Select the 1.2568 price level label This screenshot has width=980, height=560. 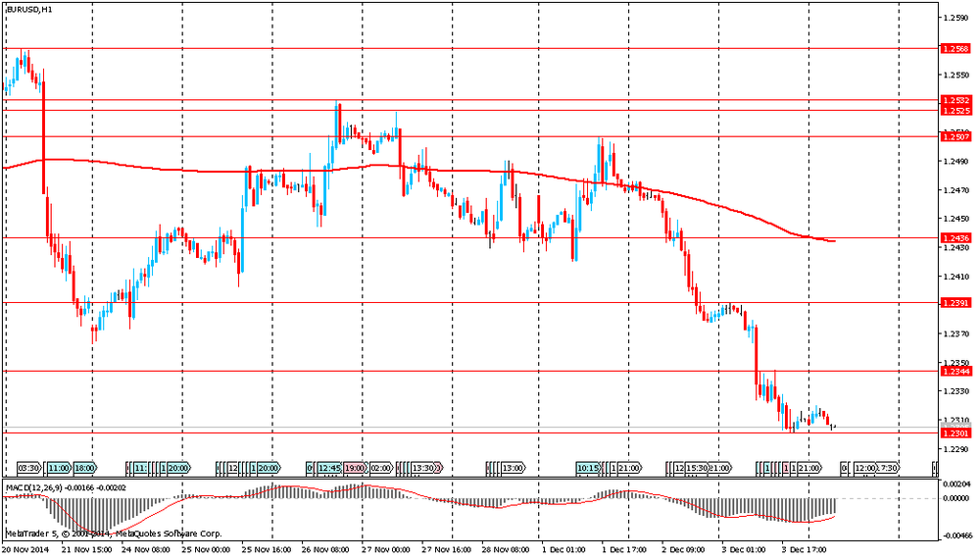(x=956, y=49)
